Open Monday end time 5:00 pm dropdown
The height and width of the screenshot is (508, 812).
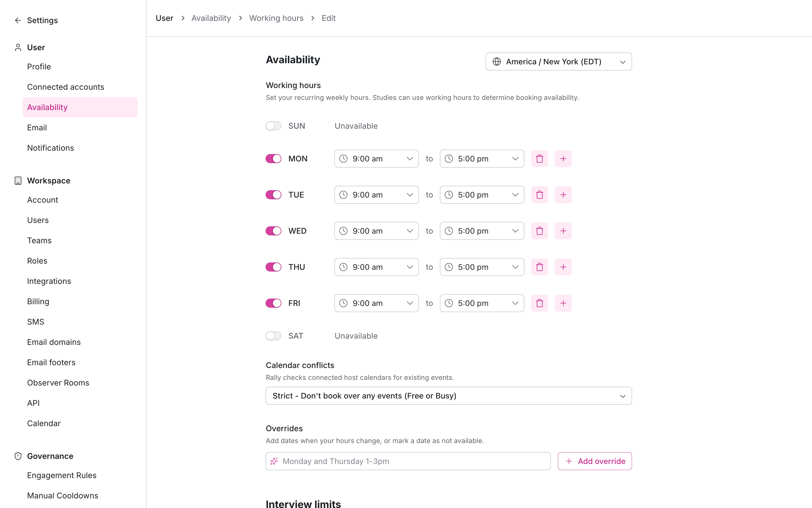[482, 159]
